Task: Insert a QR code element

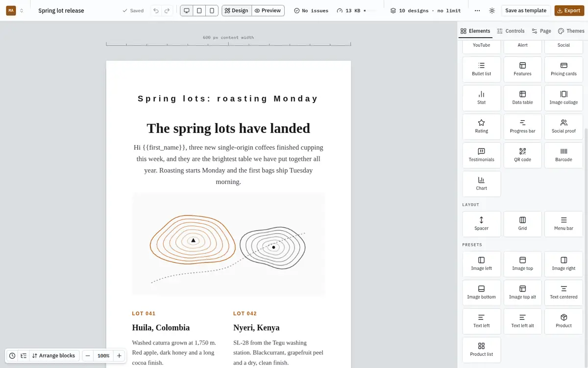Action: click(x=523, y=155)
